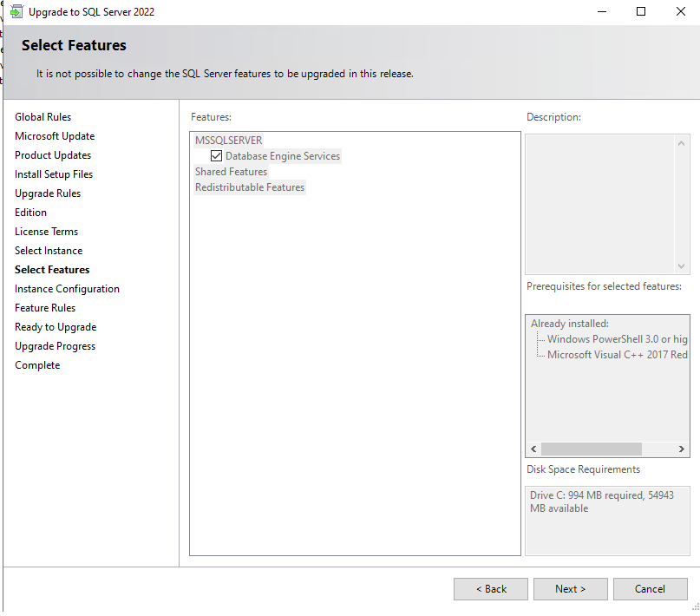Click the description box scroll up arrow

[x=682, y=143]
